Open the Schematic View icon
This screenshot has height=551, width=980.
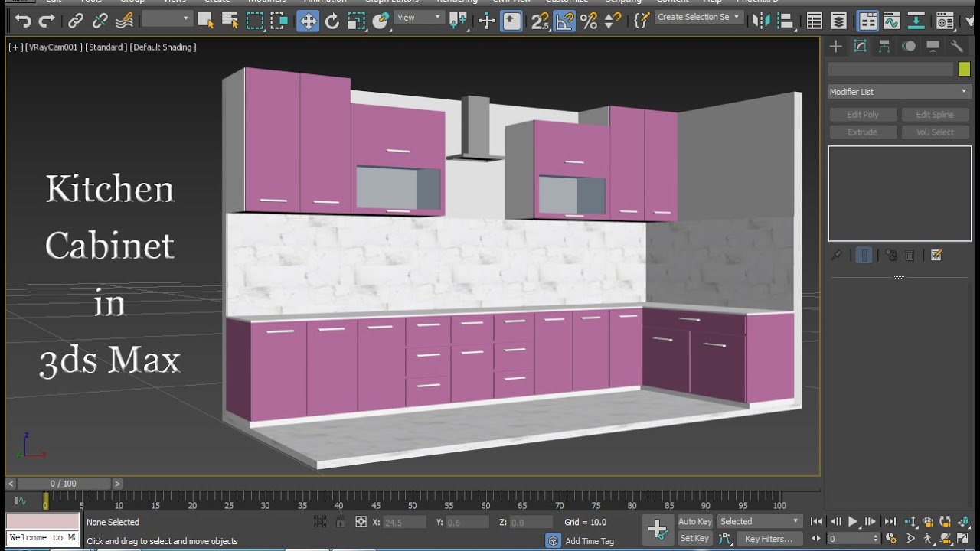(916, 21)
